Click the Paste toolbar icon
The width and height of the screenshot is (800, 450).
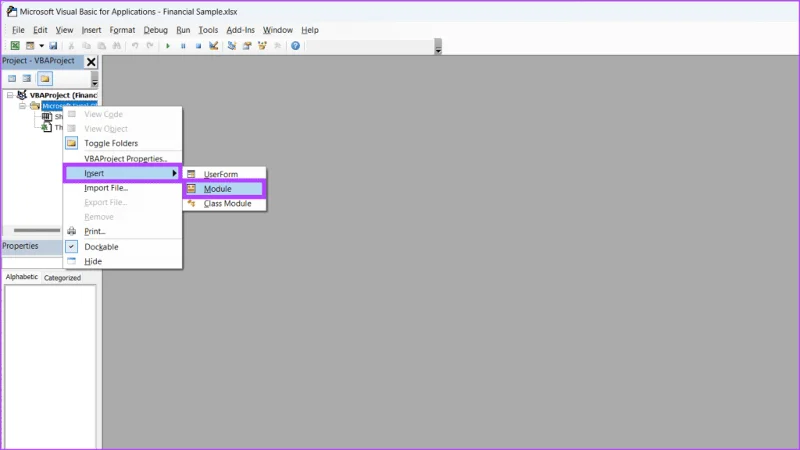coord(102,46)
